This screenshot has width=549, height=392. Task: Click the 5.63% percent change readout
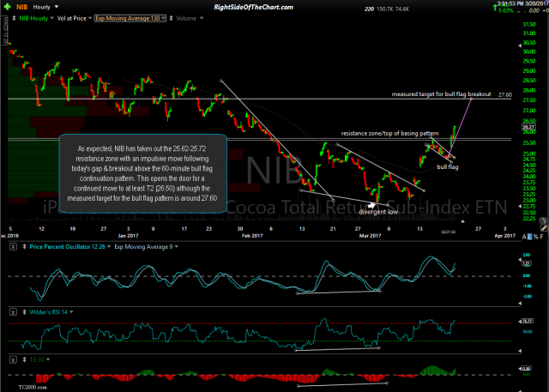506,11
